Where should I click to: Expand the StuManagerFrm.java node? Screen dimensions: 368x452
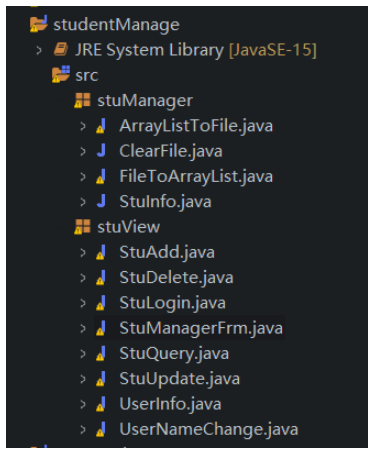(83, 329)
